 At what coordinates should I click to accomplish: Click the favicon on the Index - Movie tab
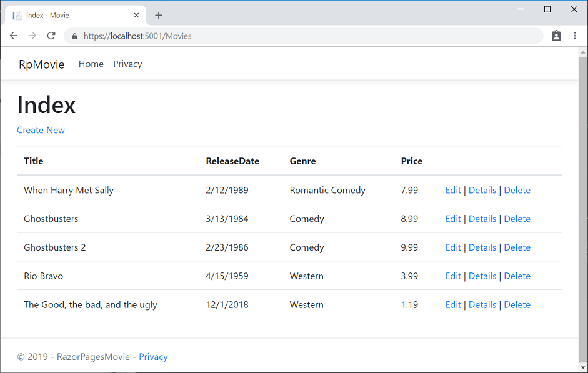(16, 14)
